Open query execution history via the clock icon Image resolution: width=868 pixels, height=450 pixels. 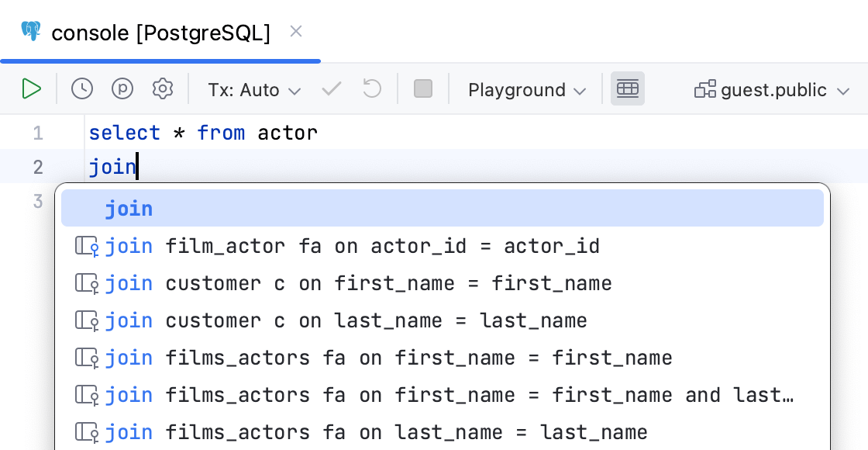point(81,88)
